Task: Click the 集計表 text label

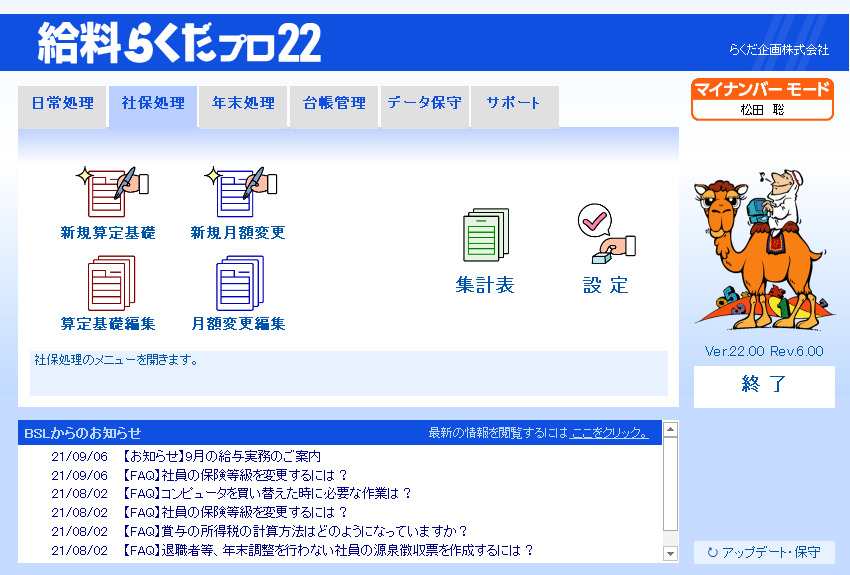Action: coord(485,285)
